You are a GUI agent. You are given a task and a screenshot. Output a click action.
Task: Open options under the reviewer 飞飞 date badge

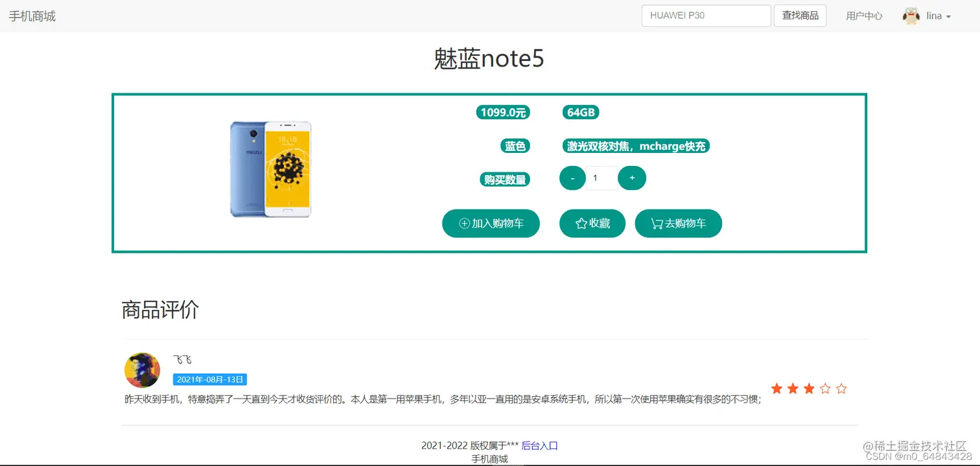210,379
